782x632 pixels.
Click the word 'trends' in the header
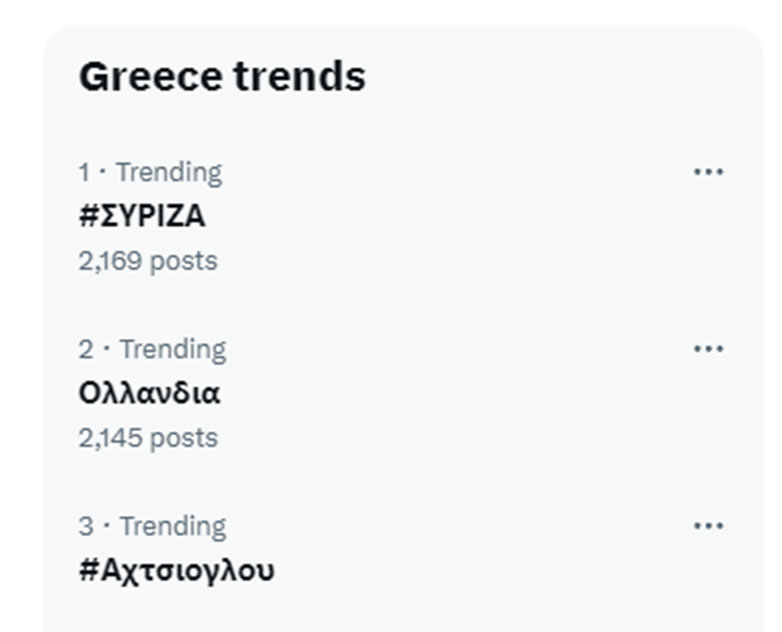coord(299,76)
